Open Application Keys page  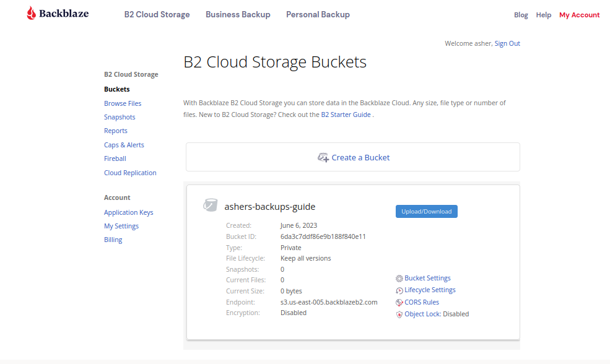(128, 212)
